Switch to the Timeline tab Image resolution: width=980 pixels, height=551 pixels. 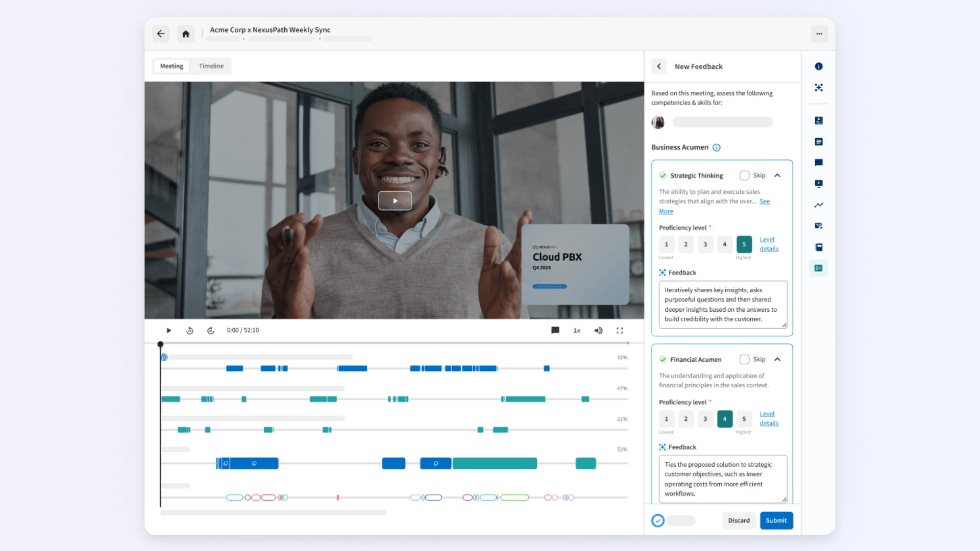(x=211, y=66)
